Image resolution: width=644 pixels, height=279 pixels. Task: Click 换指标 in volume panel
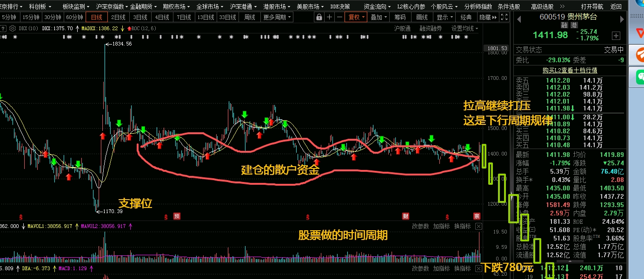click(462, 226)
